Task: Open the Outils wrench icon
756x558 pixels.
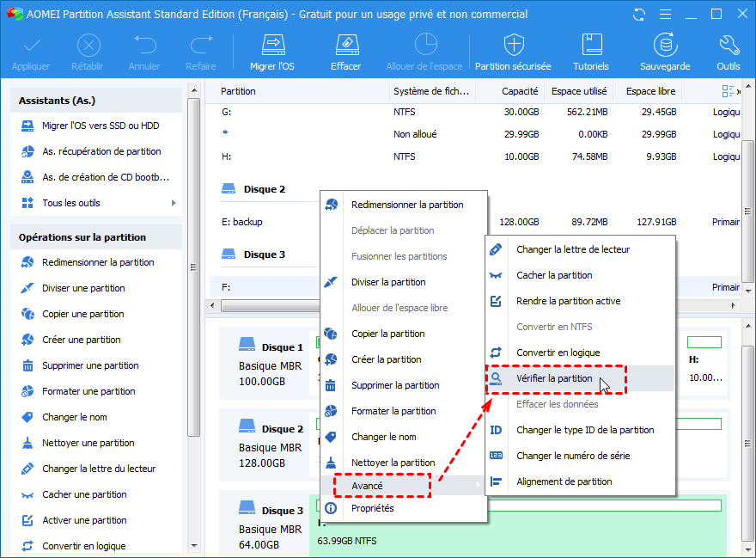Action: point(729,52)
